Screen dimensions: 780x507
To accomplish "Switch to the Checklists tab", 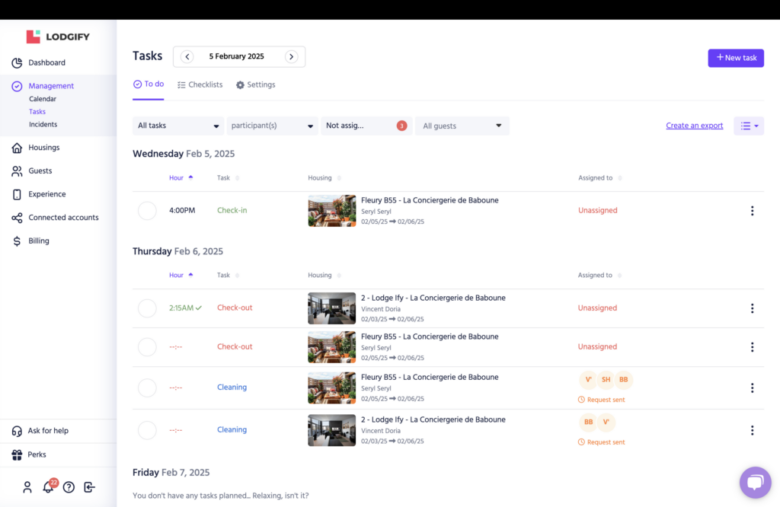I will pos(200,85).
